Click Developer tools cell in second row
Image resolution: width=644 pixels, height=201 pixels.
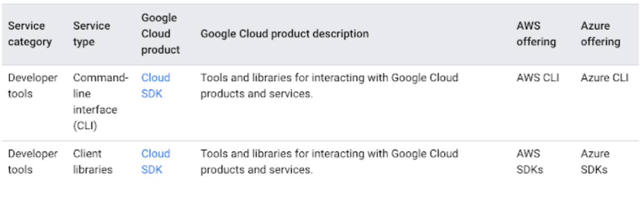[x=33, y=161]
